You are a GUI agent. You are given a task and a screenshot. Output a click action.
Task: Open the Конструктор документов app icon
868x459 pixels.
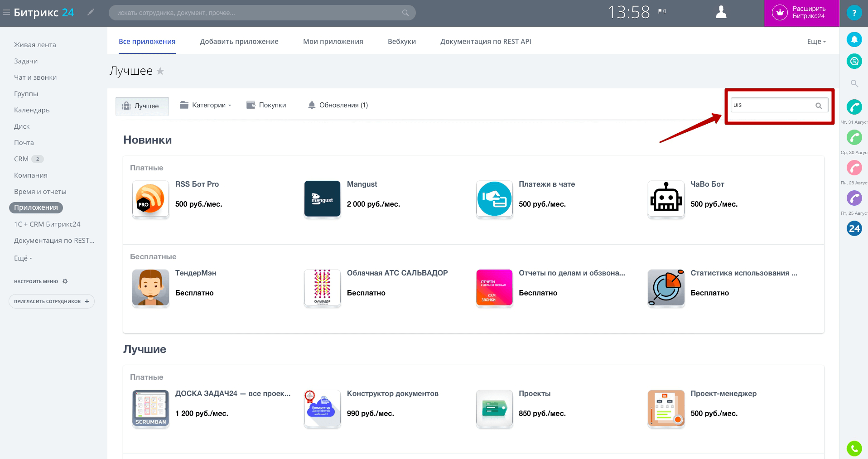tap(322, 408)
